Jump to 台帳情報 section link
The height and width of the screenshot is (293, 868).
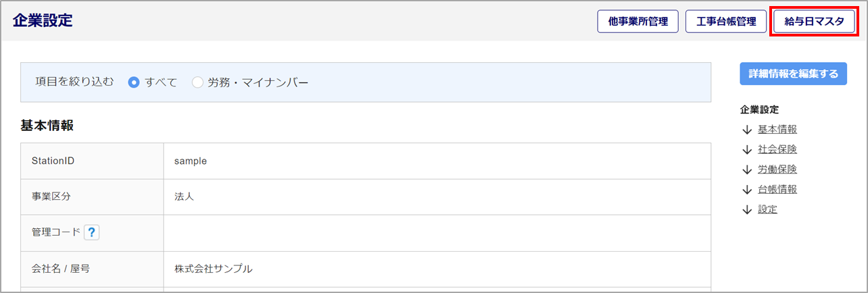pyautogui.click(x=773, y=190)
